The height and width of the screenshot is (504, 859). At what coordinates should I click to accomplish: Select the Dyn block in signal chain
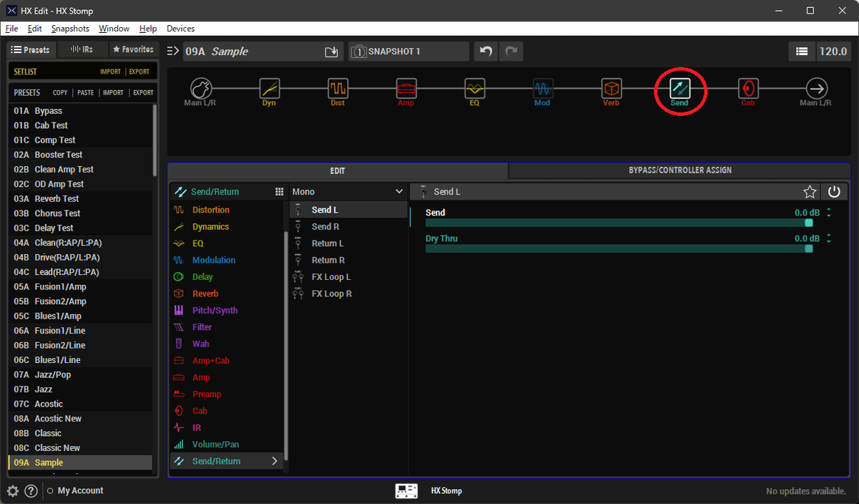tap(269, 88)
